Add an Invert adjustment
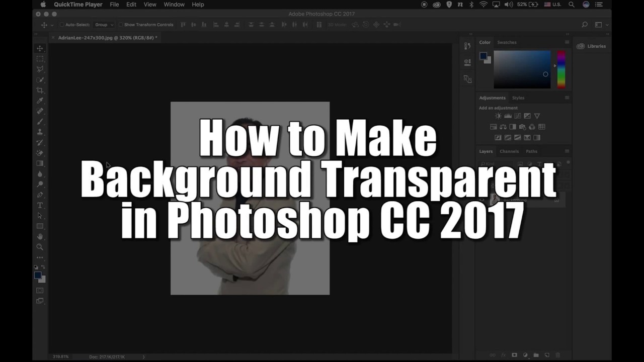Image resolution: width=644 pixels, height=362 pixels. [x=498, y=137]
